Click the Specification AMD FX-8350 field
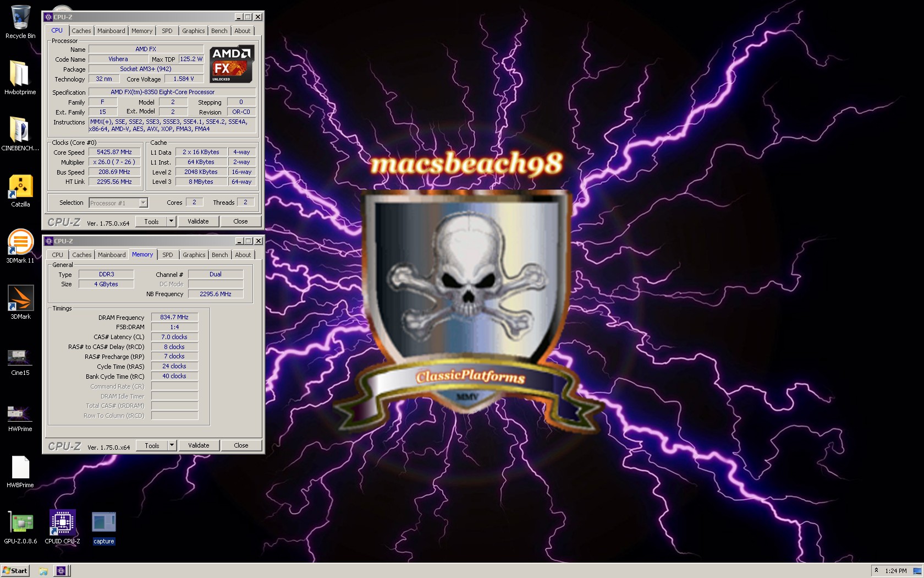 [172, 92]
